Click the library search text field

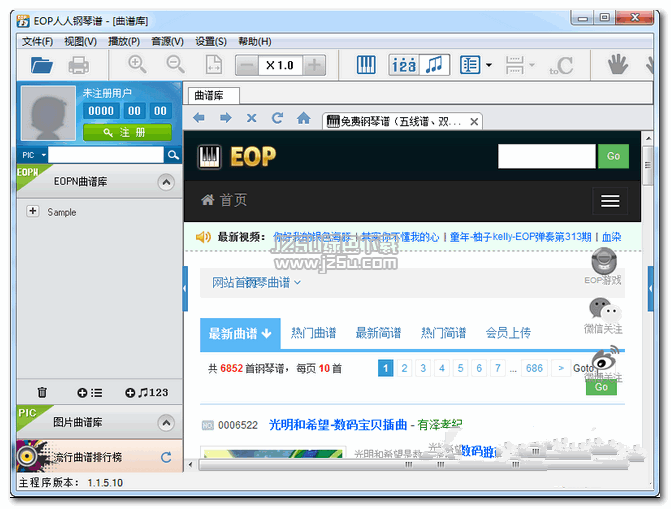(x=106, y=155)
